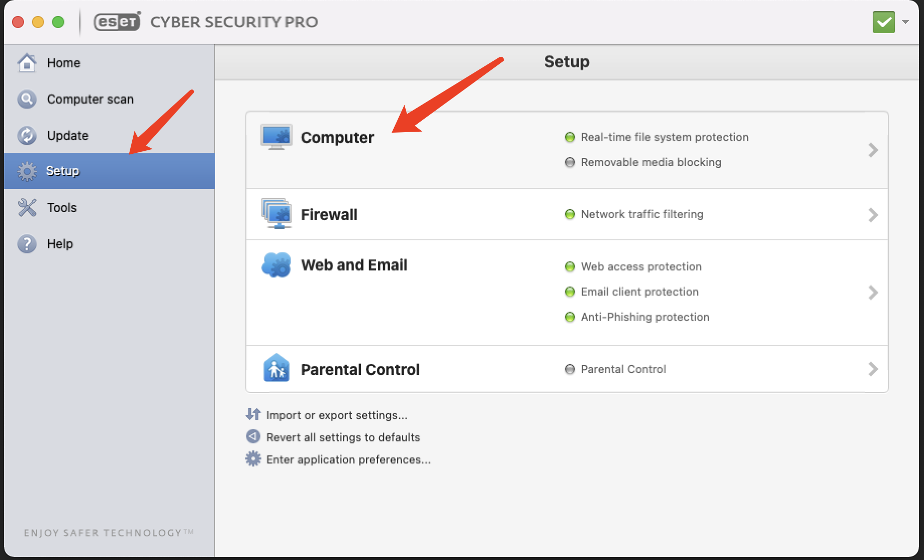Toggle Real-time file system protection status
Viewport: 924px width, 560px height.
click(x=570, y=137)
